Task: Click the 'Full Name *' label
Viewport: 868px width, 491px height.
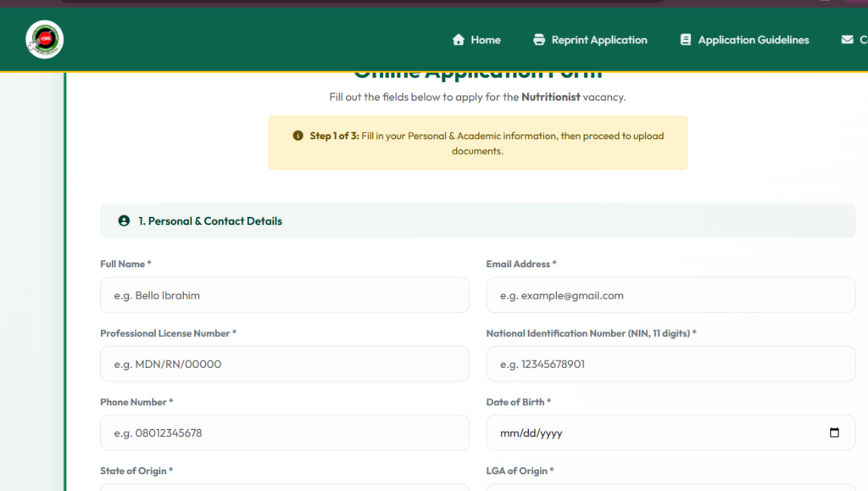Action: [125, 264]
